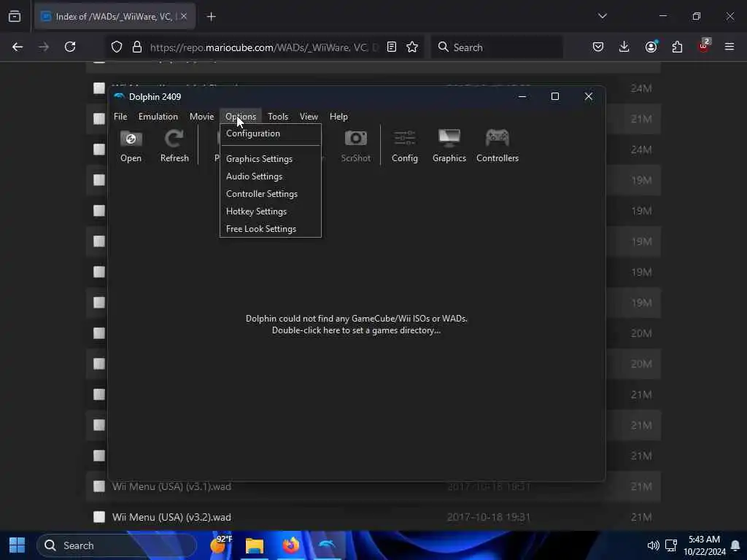Image resolution: width=747 pixels, height=560 pixels.
Task: Open the Pocket save icon
Action: 598,47
